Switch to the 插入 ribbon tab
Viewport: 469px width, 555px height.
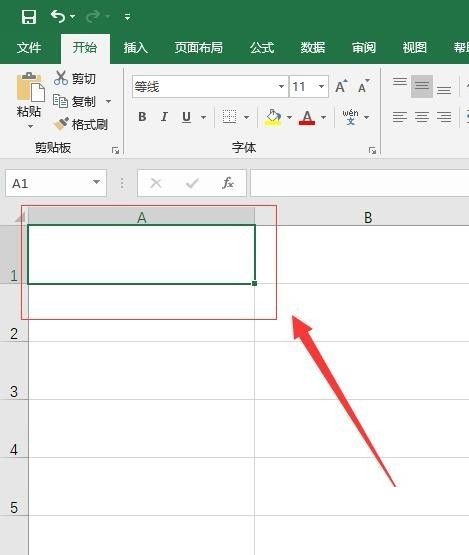pos(136,47)
